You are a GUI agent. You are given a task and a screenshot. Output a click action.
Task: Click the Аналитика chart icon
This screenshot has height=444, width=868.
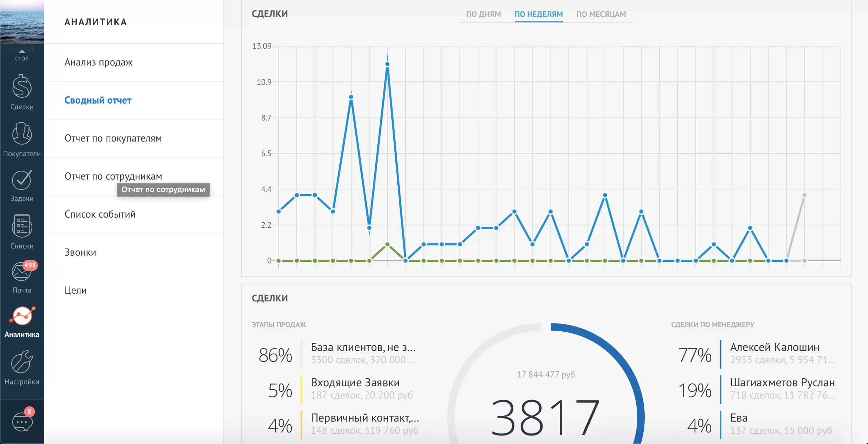click(22, 316)
